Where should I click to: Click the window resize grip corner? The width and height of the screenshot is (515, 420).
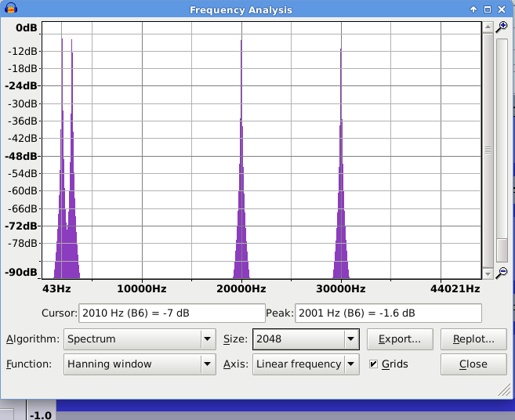(504, 390)
